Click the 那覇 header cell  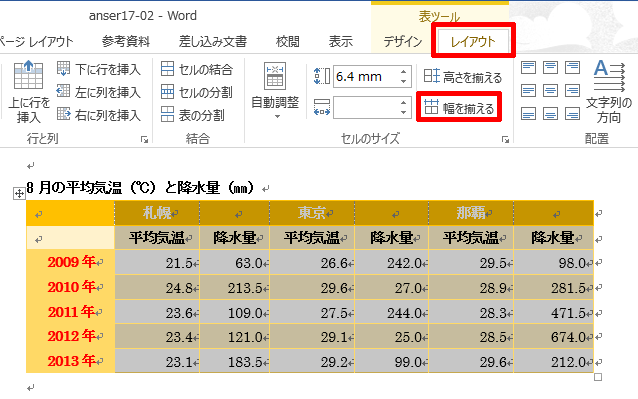click(x=471, y=213)
